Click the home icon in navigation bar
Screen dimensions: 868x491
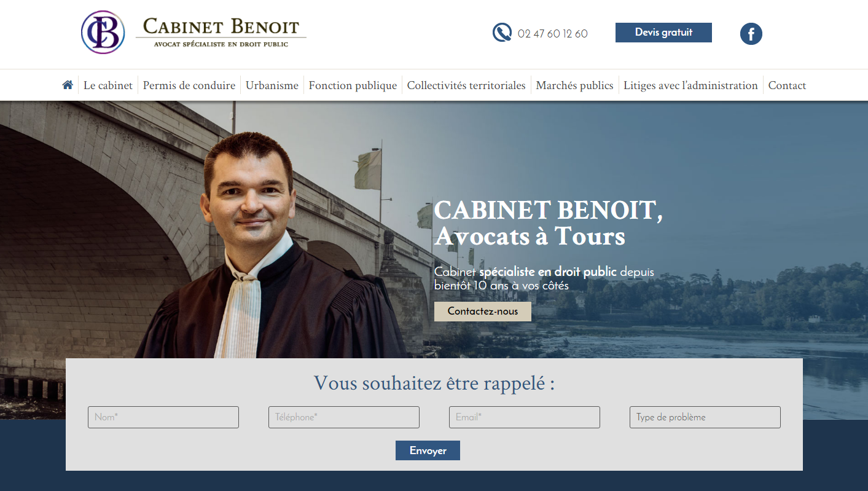pos(68,85)
